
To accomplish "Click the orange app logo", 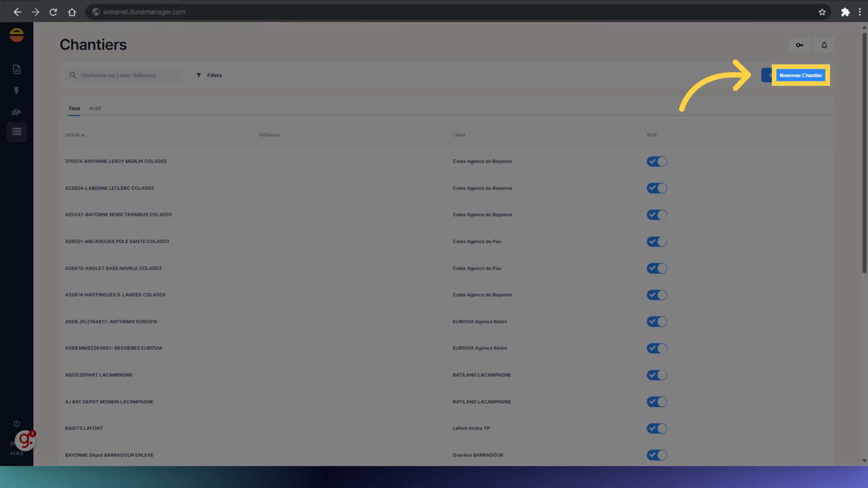I will tap(17, 35).
